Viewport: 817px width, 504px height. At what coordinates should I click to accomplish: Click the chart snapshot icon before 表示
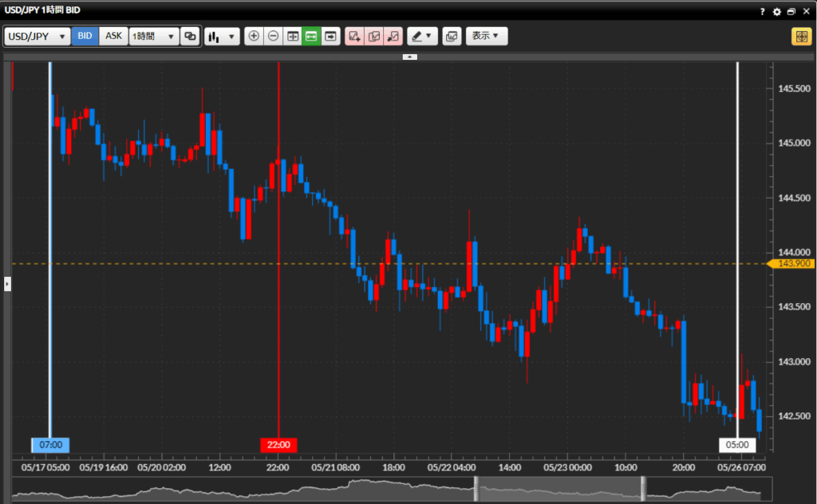point(452,37)
